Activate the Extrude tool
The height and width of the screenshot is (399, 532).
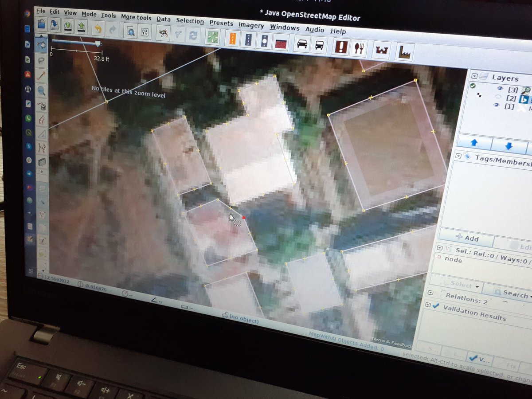click(x=42, y=162)
